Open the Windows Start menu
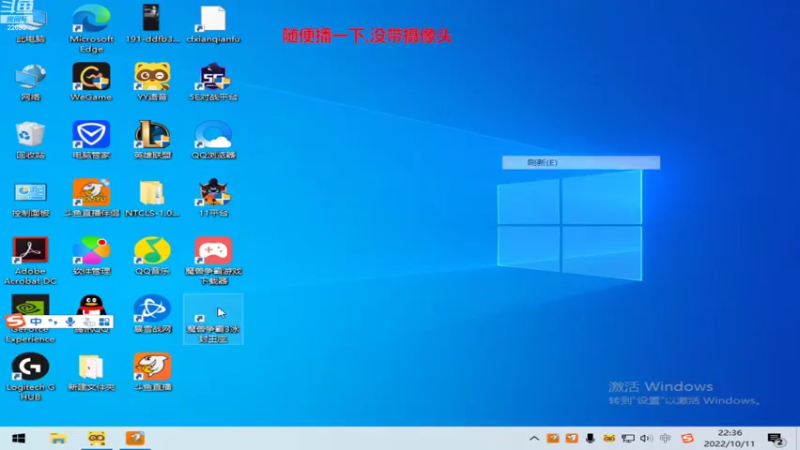 click(19, 438)
